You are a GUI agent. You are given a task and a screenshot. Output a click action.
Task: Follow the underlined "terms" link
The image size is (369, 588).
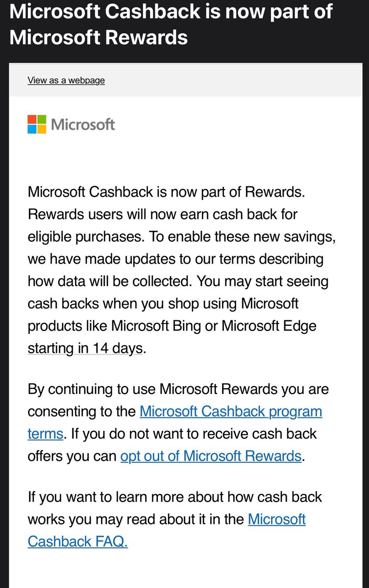[45, 434]
